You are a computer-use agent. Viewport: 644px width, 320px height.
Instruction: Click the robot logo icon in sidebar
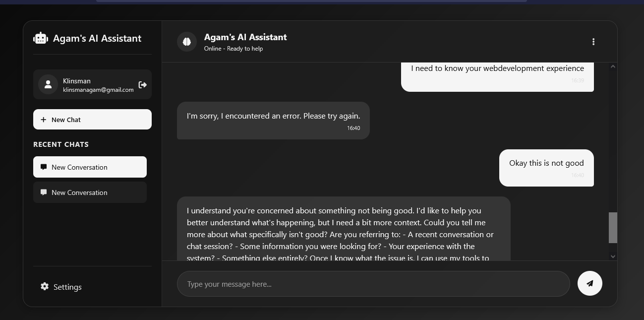[x=41, y=38]
